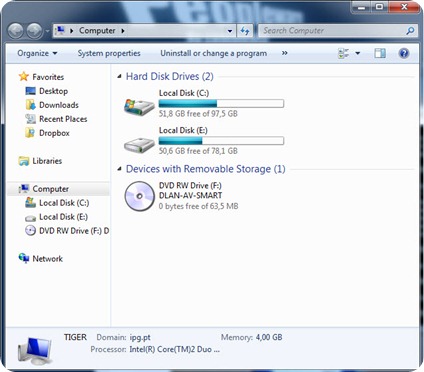Image resolution: width=424 pixels, height=372 pixels.
Task: Click the Back navigation arrow
Action: coord(15,31)
